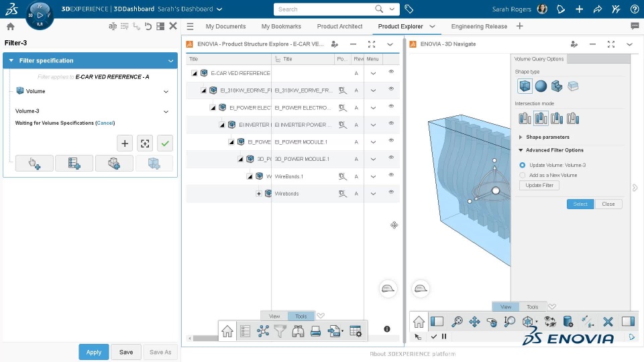Open the 3DEXPERIENCE compass
Screen dimensions: 644x362
[x=40, y=15]
